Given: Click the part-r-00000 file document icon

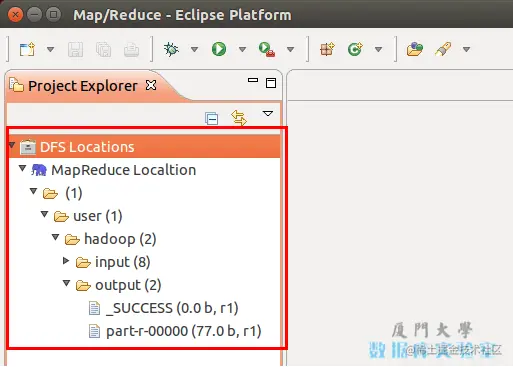Looking at the screenshot, I should pyautogui.click(x=94, y=331).
